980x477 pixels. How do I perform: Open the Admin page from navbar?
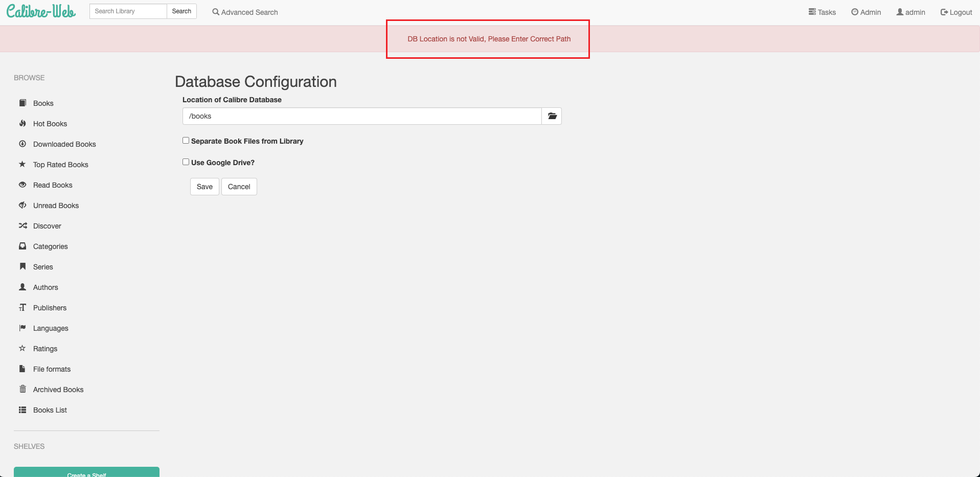coord(866,12)
